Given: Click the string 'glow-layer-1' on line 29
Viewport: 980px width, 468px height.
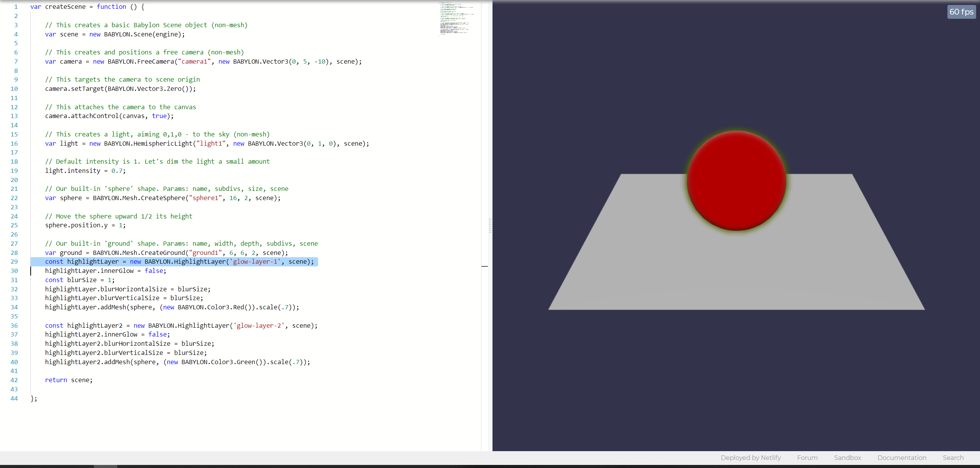Looking at the screenshot, I should pos(255,261).
